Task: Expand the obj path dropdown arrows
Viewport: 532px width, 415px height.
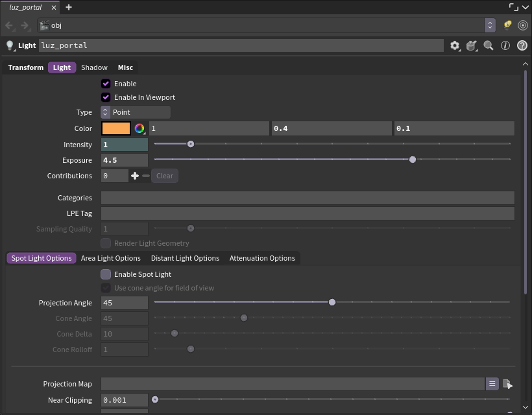Action: point(490,25)
